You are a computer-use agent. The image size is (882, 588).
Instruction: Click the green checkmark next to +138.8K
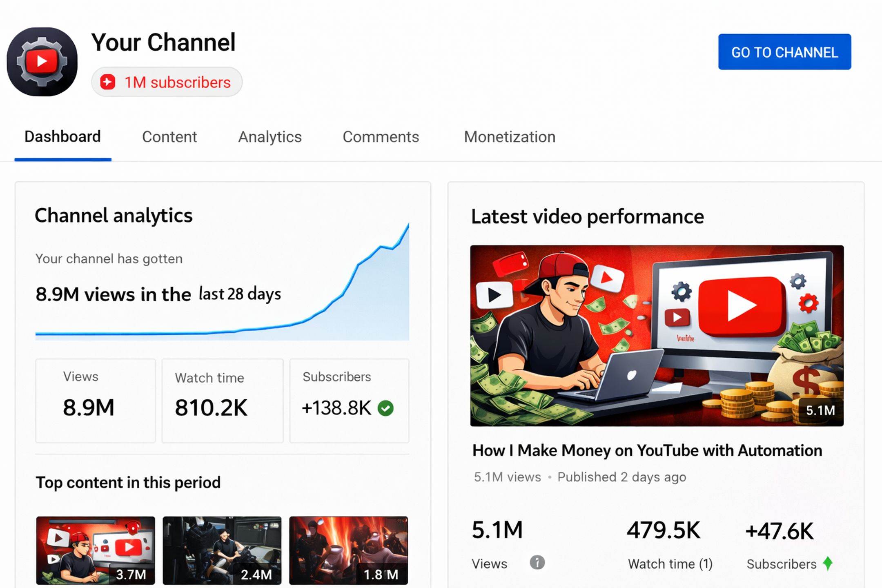385,408
